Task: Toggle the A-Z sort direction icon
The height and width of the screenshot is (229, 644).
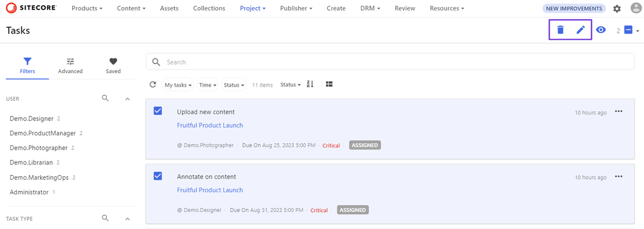Action: [310, 84]
